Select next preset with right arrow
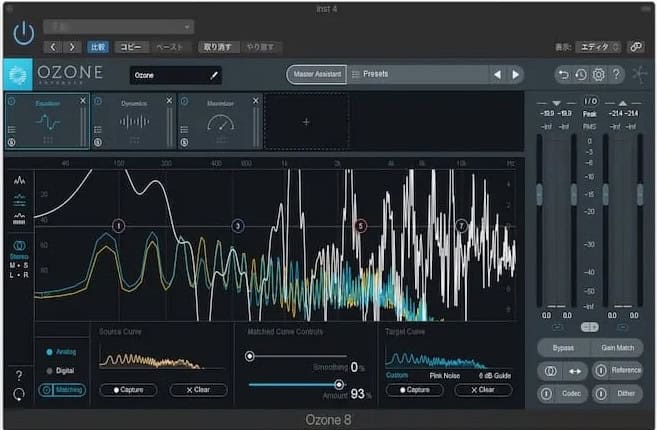This screenshot has width=657, height=430. pos(515,75)
